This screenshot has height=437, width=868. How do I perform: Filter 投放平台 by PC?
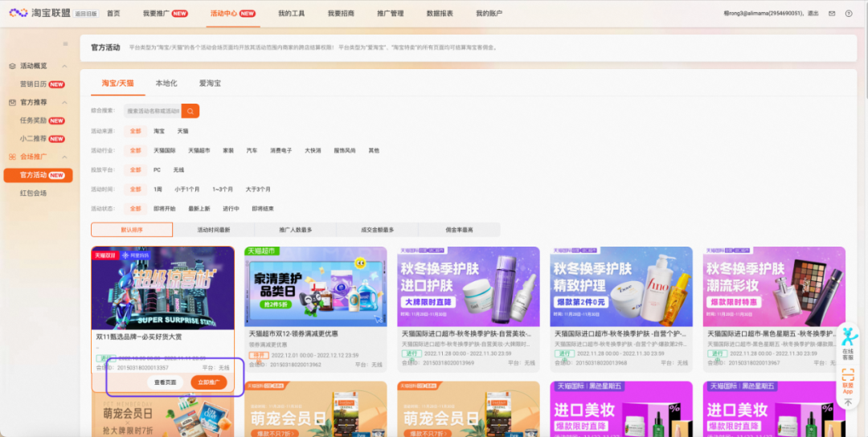click(158, 169)
